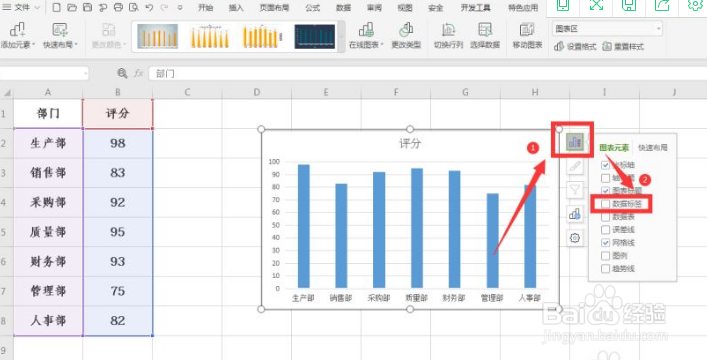Open the 更改颜色 dropdown
The image size is (707, 360).
109,36
